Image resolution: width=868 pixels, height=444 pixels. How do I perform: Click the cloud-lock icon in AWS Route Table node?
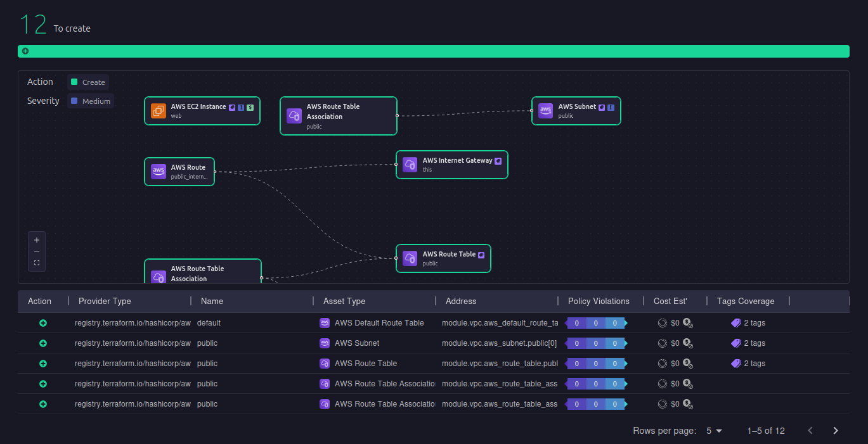click(410, 258)
